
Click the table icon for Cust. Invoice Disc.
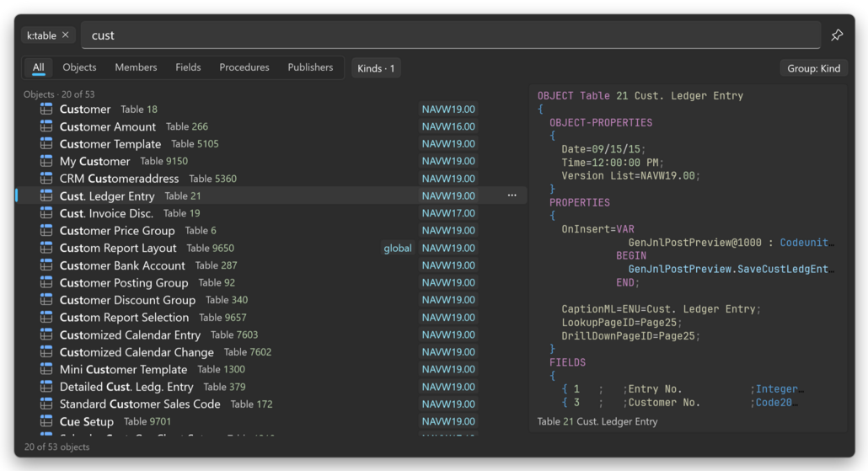[x=46, y=213]
